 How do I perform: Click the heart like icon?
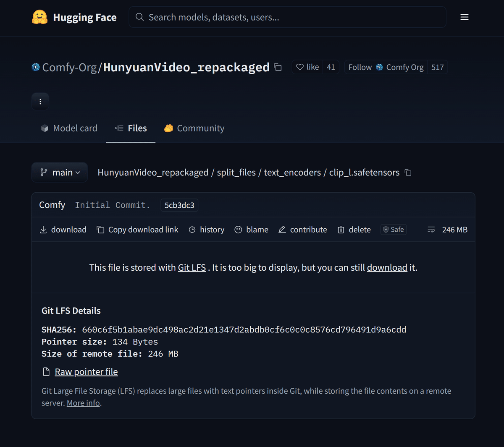point(300,67)
